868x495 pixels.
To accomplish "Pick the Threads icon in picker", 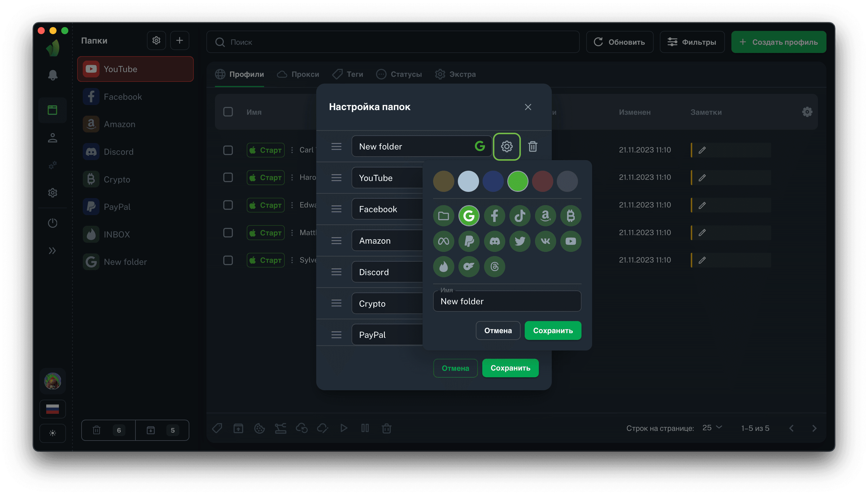I will (x=494, y=267).
